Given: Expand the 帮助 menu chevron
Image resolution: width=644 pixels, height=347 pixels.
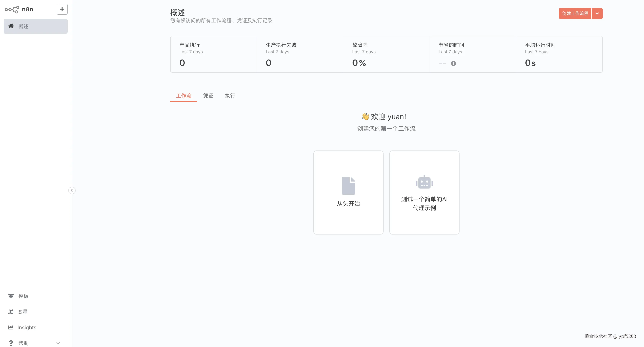Looking at the screenshot, I should pos(58,343).
